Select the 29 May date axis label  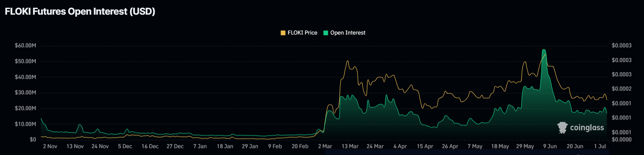pyautogui.click(x=525, y=146)
